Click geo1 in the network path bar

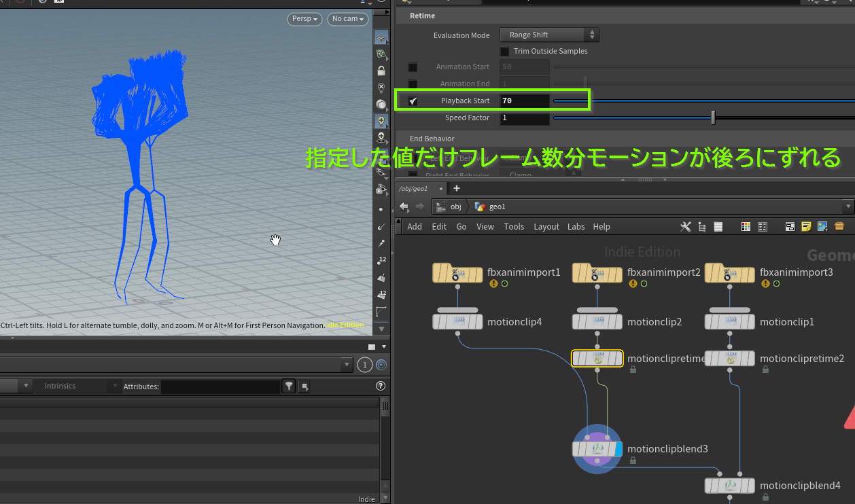coord(490,206)
